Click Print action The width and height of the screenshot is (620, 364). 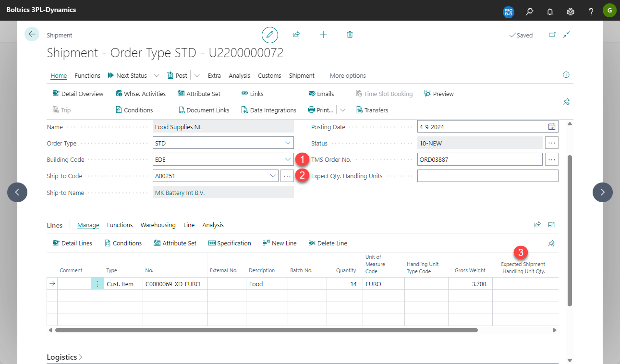click(320, 110)
